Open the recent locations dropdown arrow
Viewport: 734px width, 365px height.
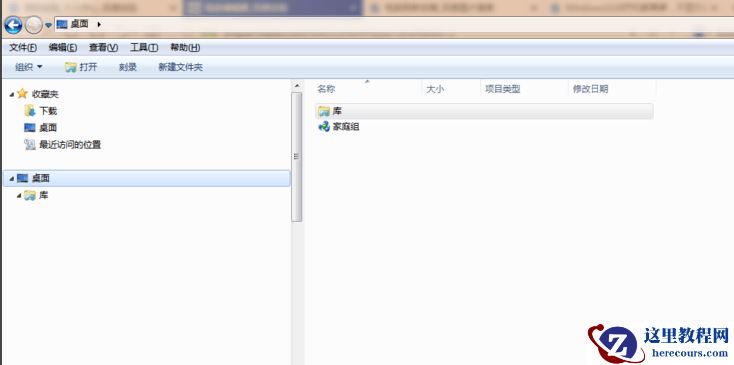pos(48,25)
